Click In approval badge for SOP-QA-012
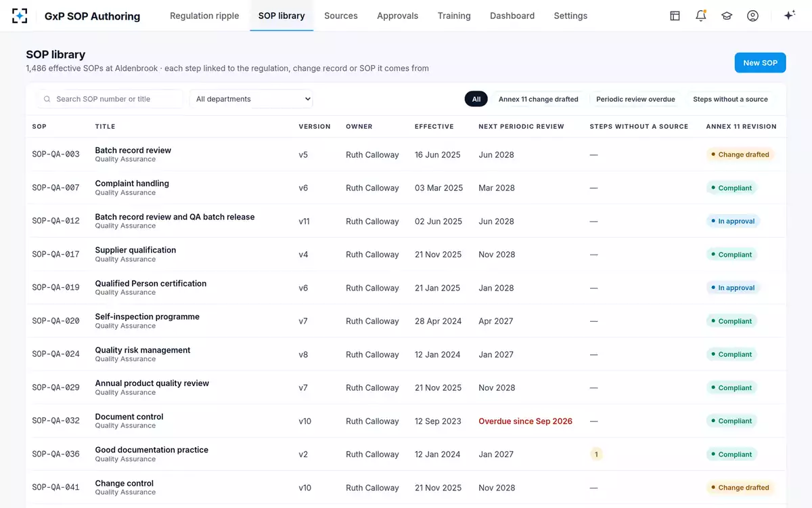 [x=733, y=221]
